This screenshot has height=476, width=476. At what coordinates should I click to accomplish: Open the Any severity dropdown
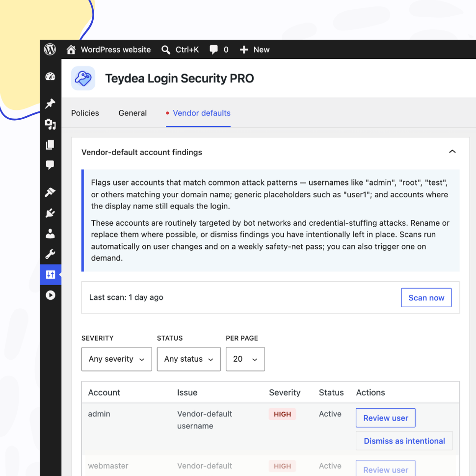[117, 359]
